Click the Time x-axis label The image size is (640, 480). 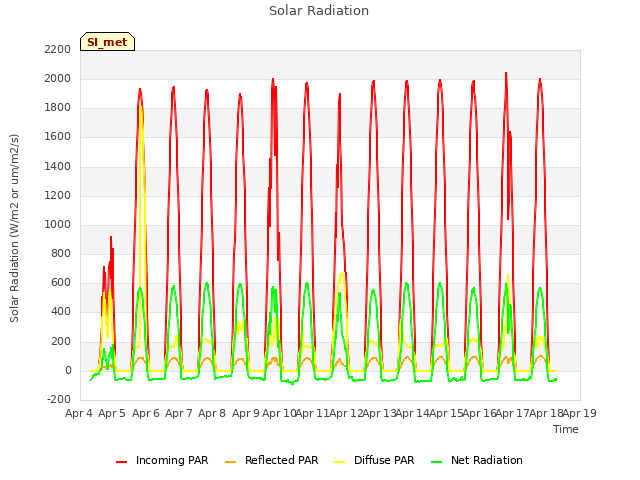(565, 429)
